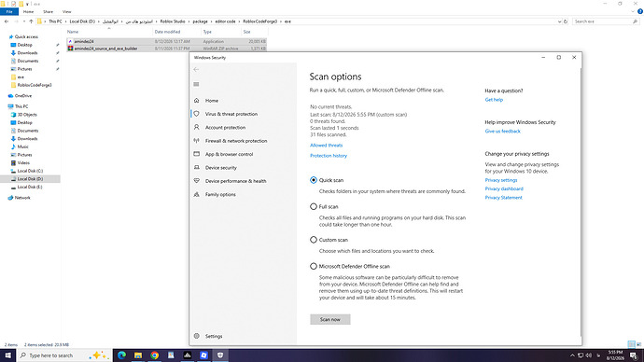Select the Quick scan radio button

(x=314, y=180)
